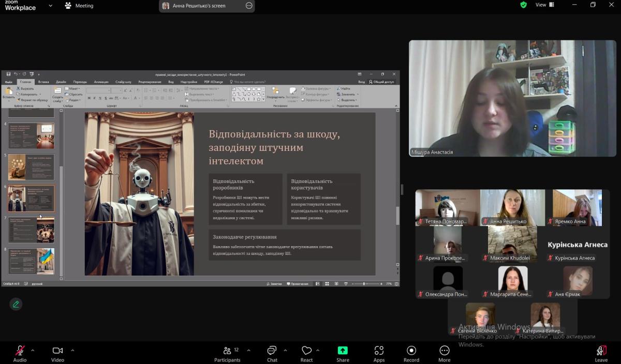621x364 pixels.
Task: Unmute microphone with the Audio button
Action: (x=20, y=353)
